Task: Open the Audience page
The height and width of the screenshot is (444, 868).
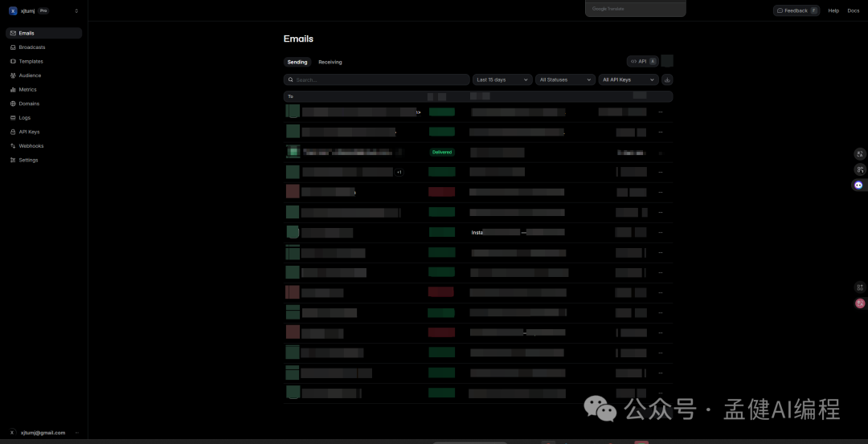Action: [30, 75]
